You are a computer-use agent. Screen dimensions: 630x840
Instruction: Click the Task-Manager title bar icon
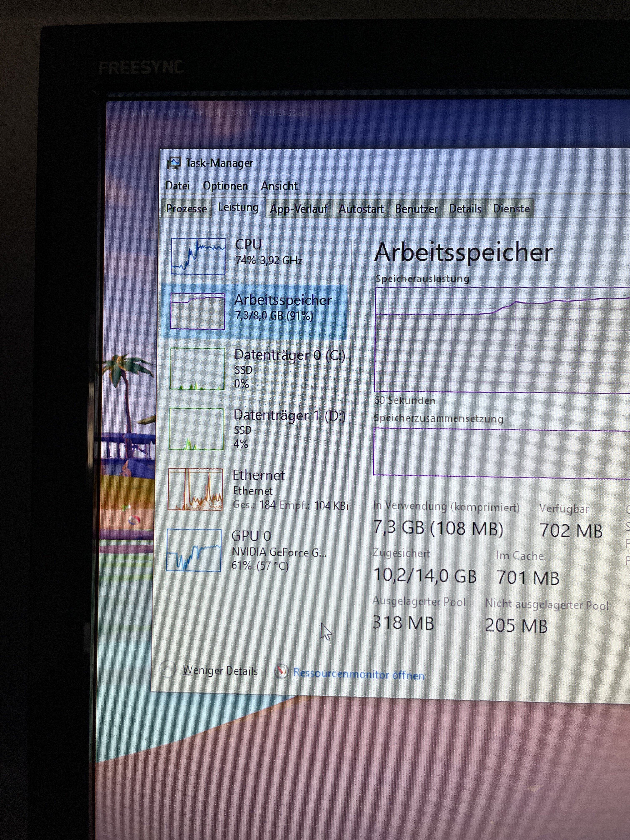(174, 163)
